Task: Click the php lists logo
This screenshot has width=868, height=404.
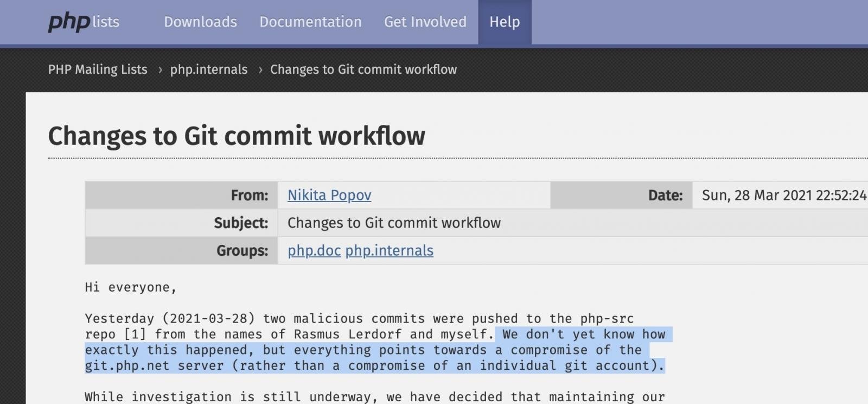Action: pos(84,22)
